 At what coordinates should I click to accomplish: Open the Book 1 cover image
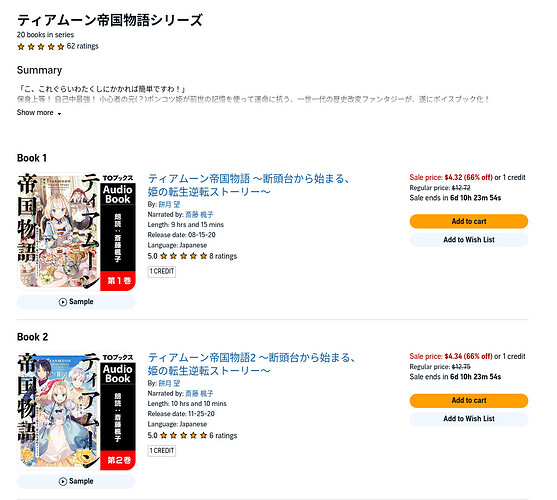76,232
